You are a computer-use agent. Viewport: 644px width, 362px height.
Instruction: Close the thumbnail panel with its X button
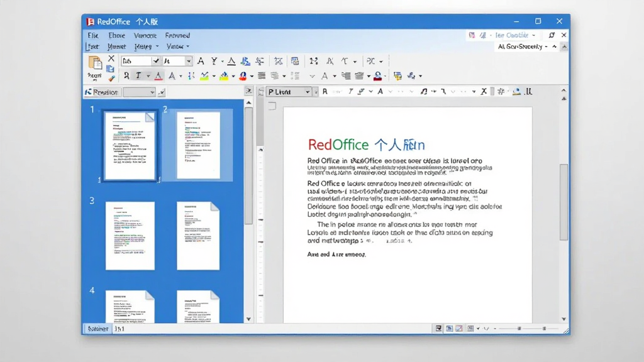(248, 90)
